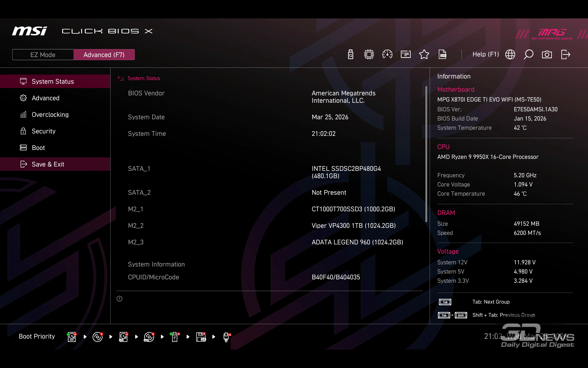
Task: Click the CPU chip icon in toolbar
Action: (369, 55)
